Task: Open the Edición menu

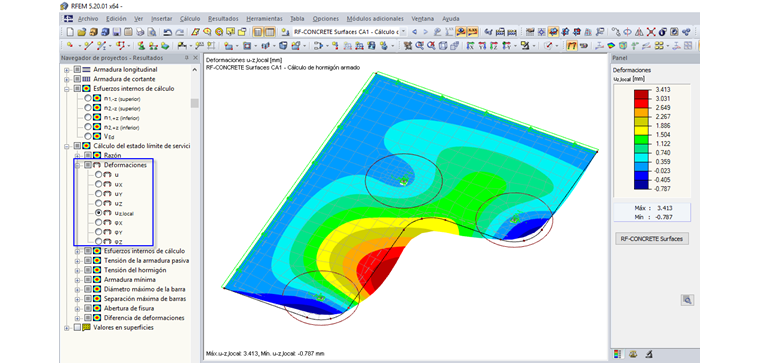Action: (x=116, y=18)
